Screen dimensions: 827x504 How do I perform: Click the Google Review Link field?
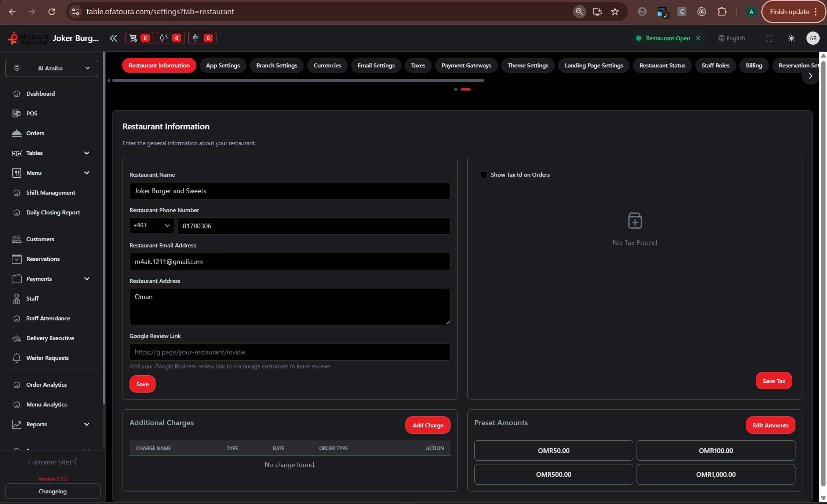290,352
